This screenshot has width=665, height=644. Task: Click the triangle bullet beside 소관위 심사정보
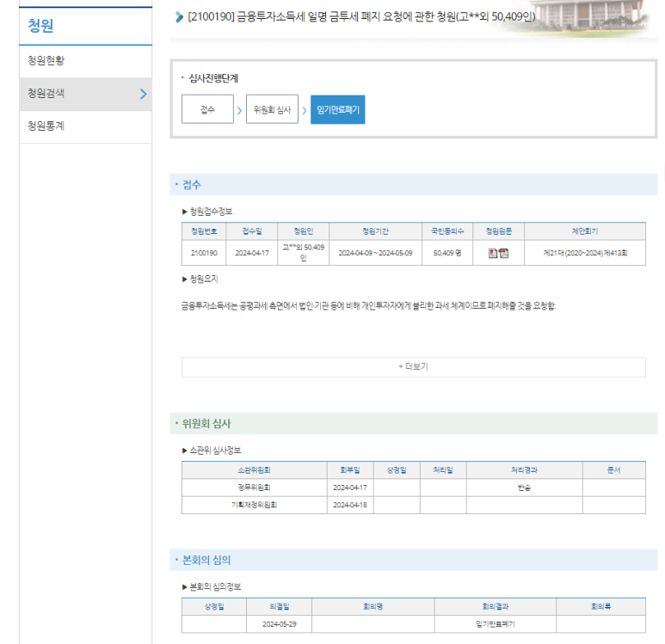coord(184,450)
